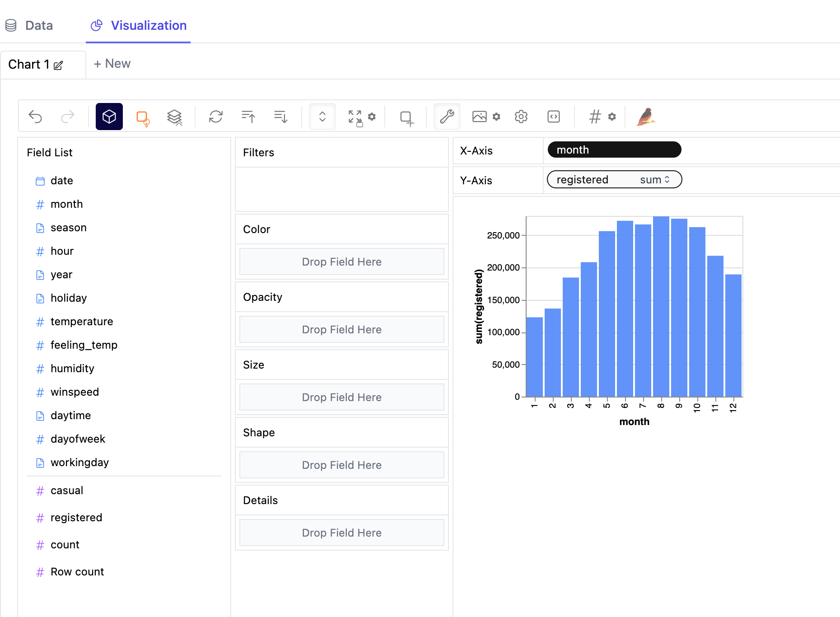
Task: Click the configuration gear icon
Action: [x=521, y=117]
